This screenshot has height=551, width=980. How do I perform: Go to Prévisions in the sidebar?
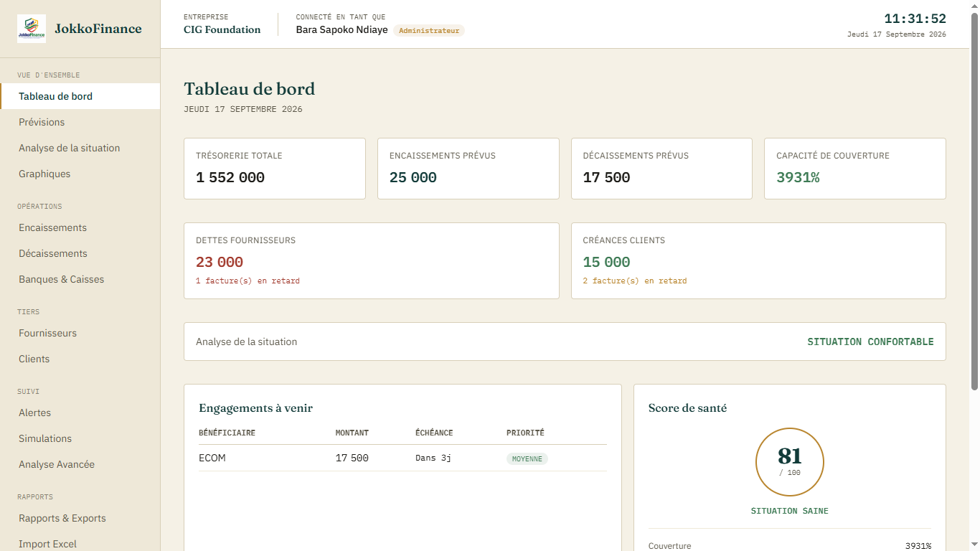click(80, 122)
